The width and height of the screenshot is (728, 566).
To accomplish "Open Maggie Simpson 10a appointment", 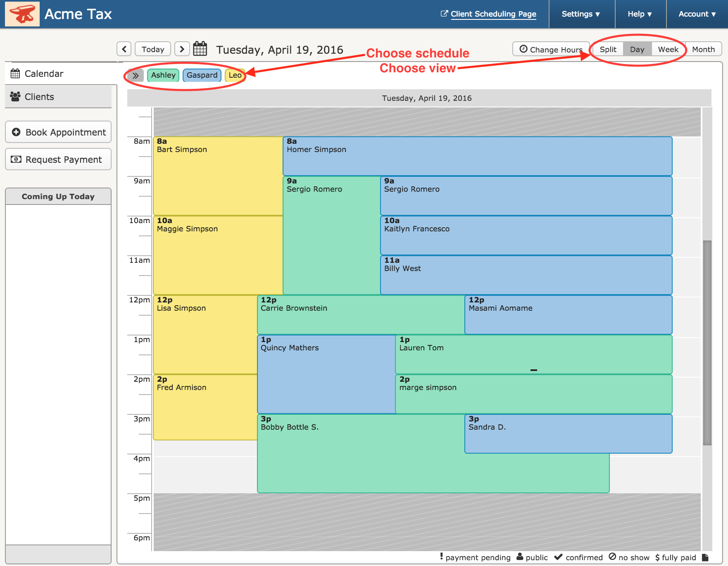I will pos(218,255).
